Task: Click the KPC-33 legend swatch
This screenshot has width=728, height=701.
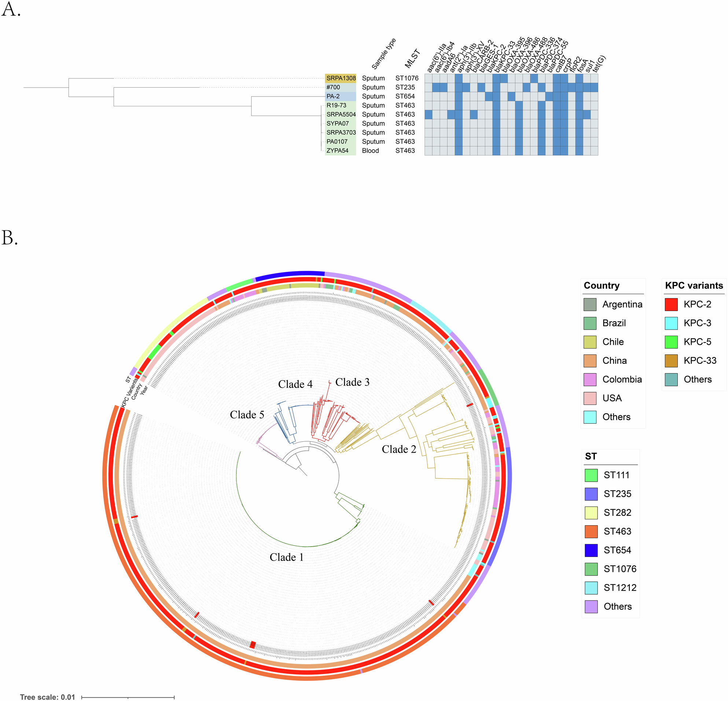Action: click(x=671, y=361)
